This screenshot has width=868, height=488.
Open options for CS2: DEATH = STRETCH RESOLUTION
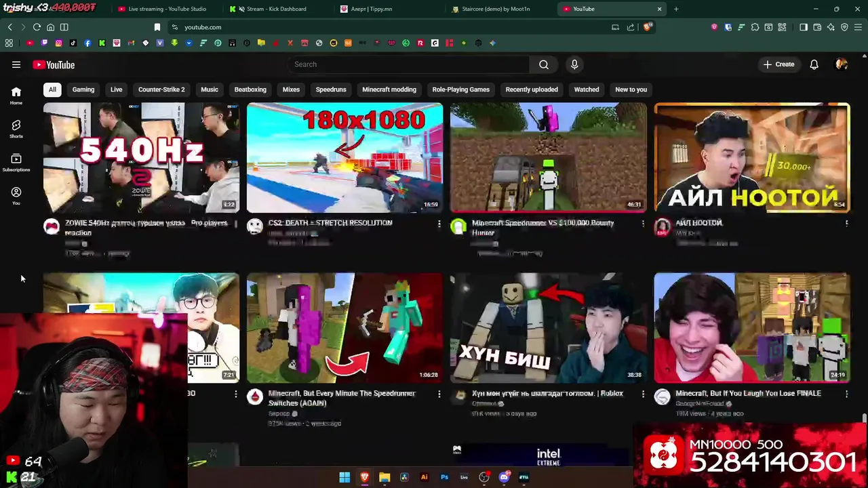tap(439, 224)
